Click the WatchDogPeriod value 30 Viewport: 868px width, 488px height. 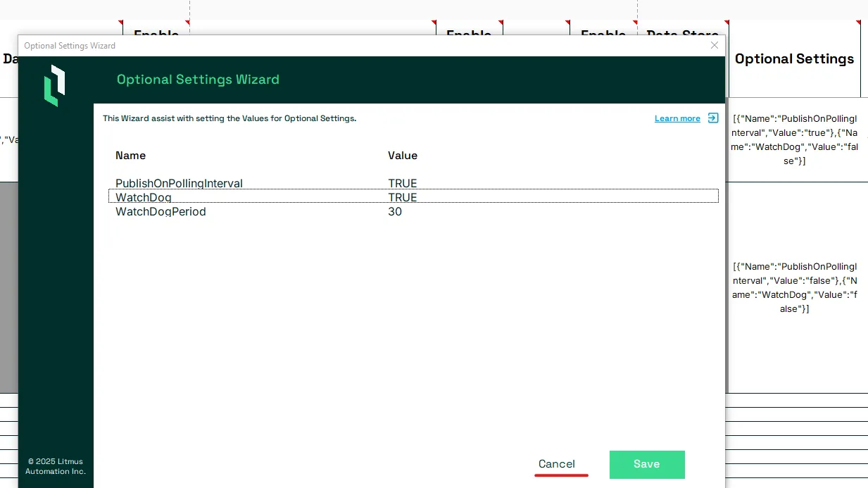[x=395, y=211]
